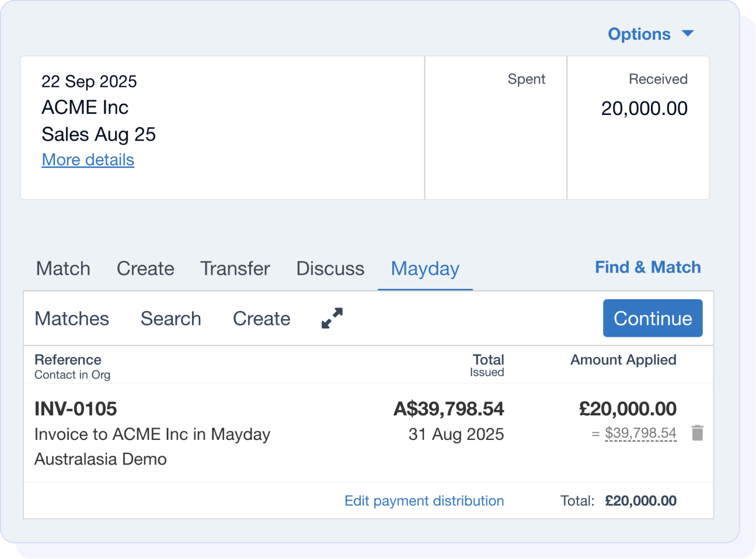Click the underlined $39,798.54 converted amount
This screenshot has height=559, width=756.
pyautogui.click(x=640, y=433)
